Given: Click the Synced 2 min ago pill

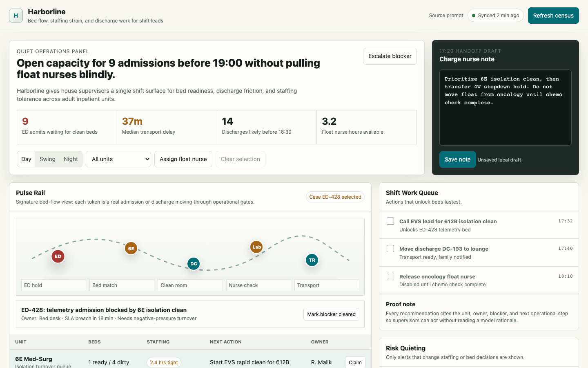Looking at the screenshot, I should [495, 16].
